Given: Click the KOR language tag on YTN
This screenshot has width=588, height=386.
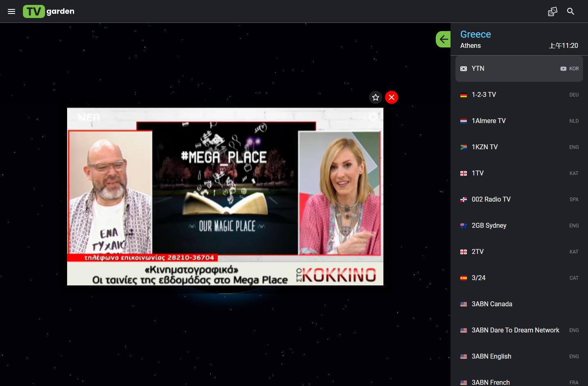Looking at the screenshot, I should (574, 69).
